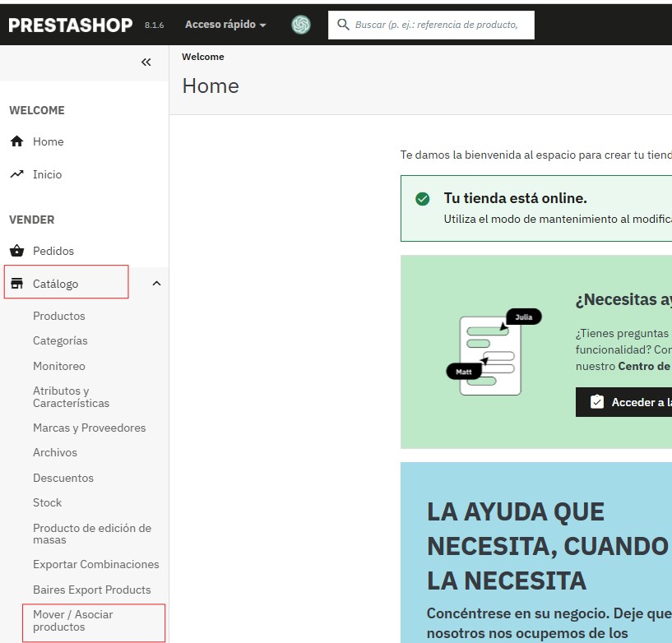This screenshot has width=672, height=643.
Task: Open the Acceso rápido dropdown
Action: [225, 25]
